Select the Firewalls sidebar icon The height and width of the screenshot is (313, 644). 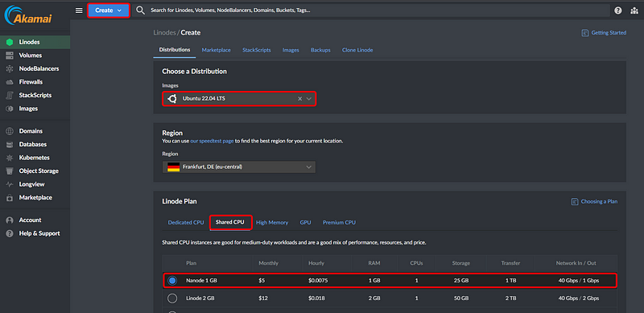[10, 82]
